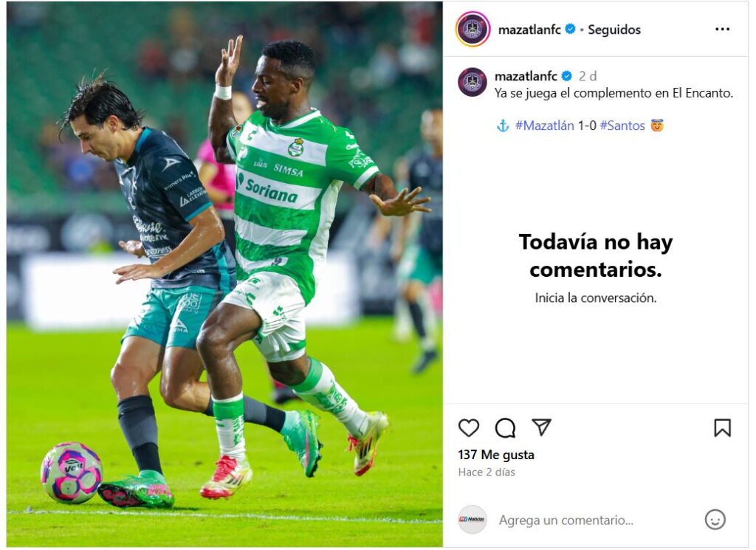
Task: Open the three-dot more options menu
Action: tap(722, 30)
